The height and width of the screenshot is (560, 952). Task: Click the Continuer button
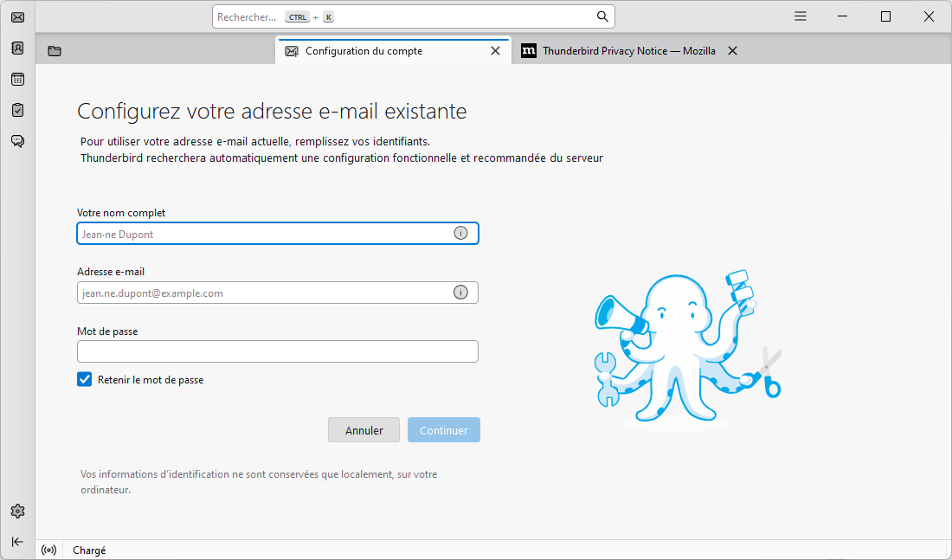tap(443, 429)
